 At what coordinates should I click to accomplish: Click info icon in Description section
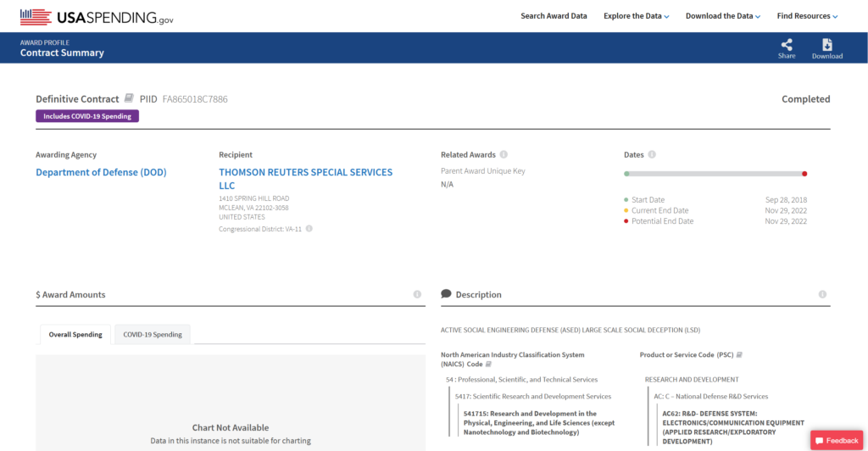822,294
